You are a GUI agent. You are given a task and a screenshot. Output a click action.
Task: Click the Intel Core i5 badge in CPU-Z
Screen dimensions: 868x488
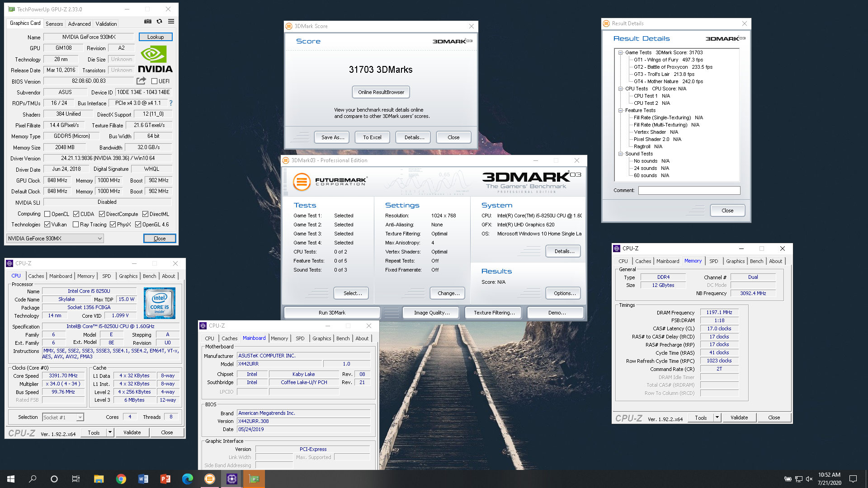pyautogui.click(x=160, y=303)
